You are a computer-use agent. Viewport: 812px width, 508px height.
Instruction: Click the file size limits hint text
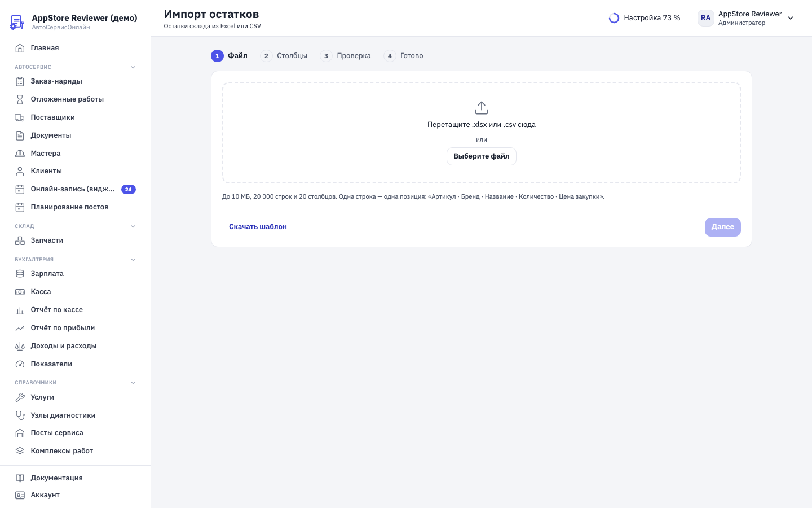413,197
